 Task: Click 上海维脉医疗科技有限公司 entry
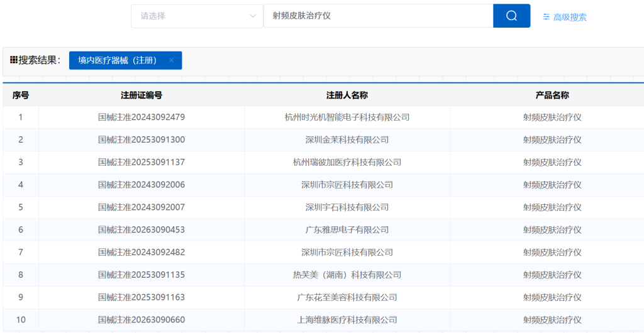[347, 320]
